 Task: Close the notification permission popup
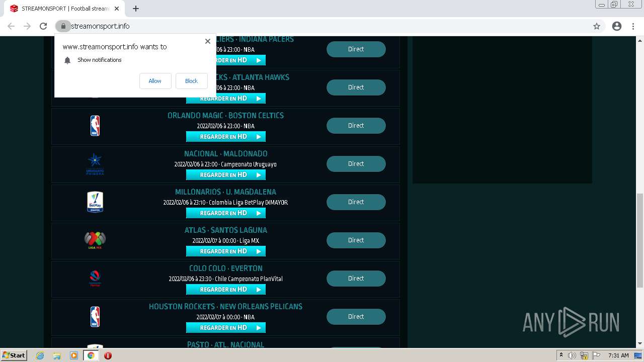coord(207,41)
